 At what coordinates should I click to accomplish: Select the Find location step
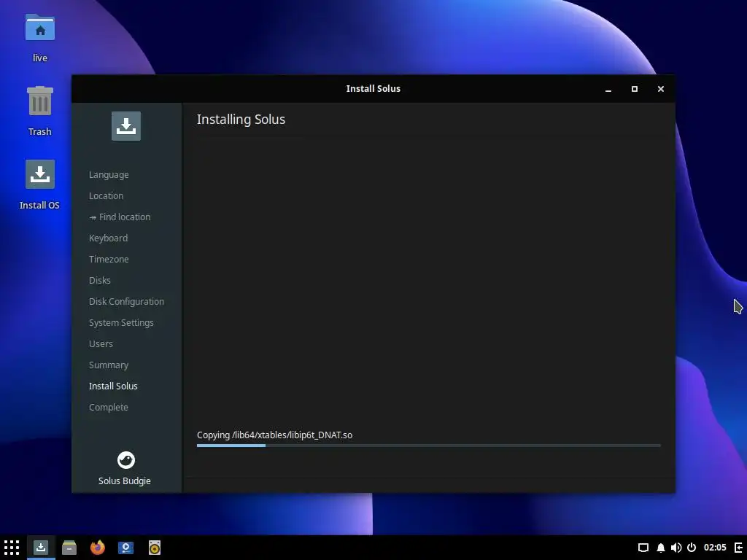[120, 217]
